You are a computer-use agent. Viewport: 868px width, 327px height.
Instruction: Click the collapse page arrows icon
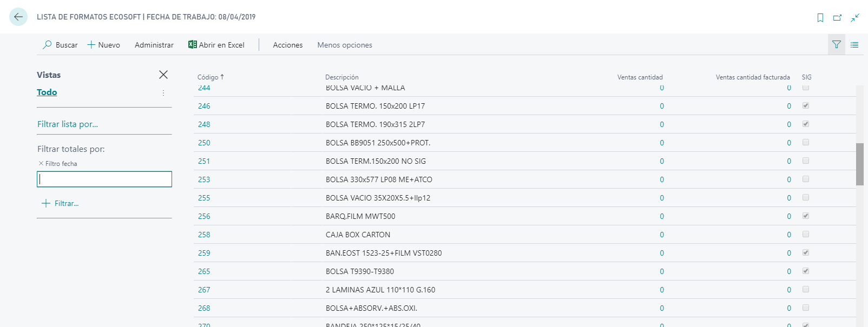pos(855,18)
